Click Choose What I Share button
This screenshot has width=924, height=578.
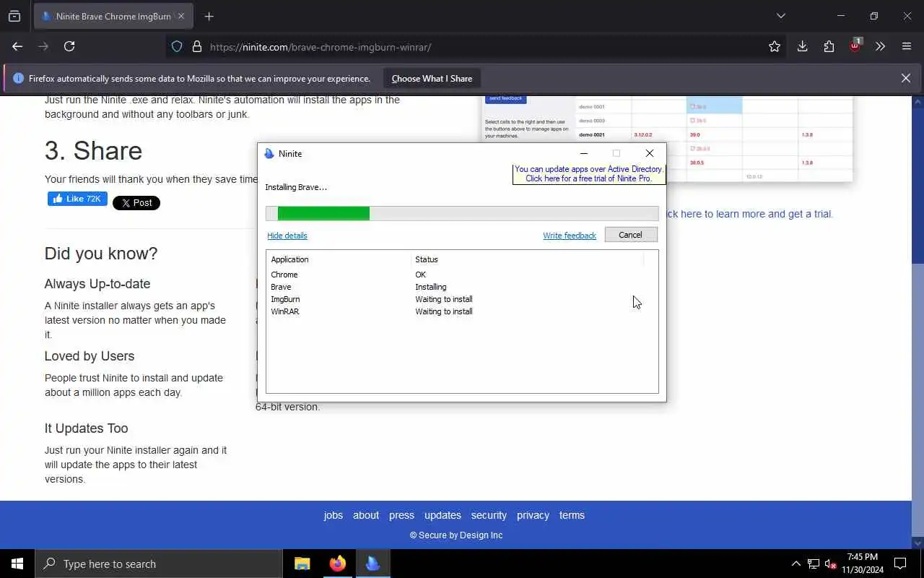pyautogui.click(x=432, y=78)
